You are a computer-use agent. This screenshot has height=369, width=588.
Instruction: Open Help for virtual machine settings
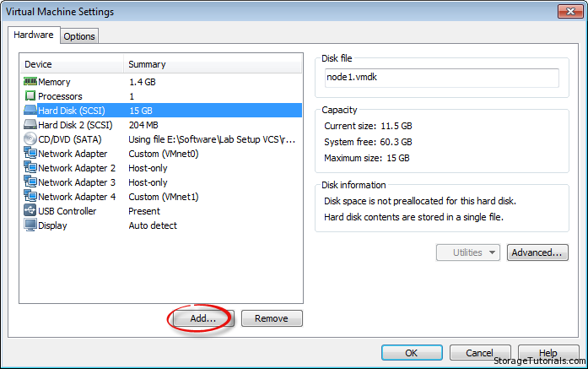pyautogui.click(x=548, y=353)
